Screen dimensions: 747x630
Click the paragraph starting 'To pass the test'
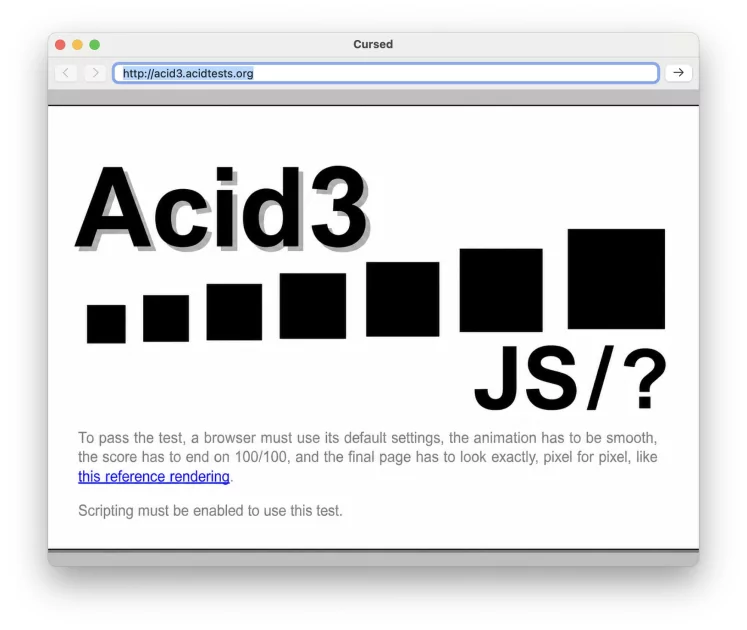click(368, 457)
